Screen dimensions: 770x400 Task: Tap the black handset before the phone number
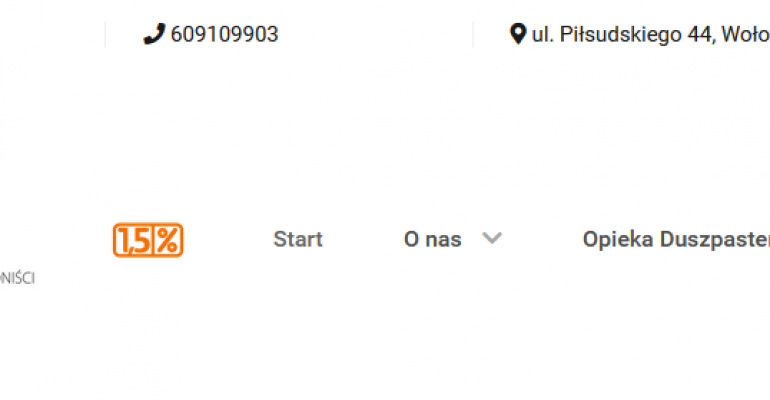click(154, 34)
